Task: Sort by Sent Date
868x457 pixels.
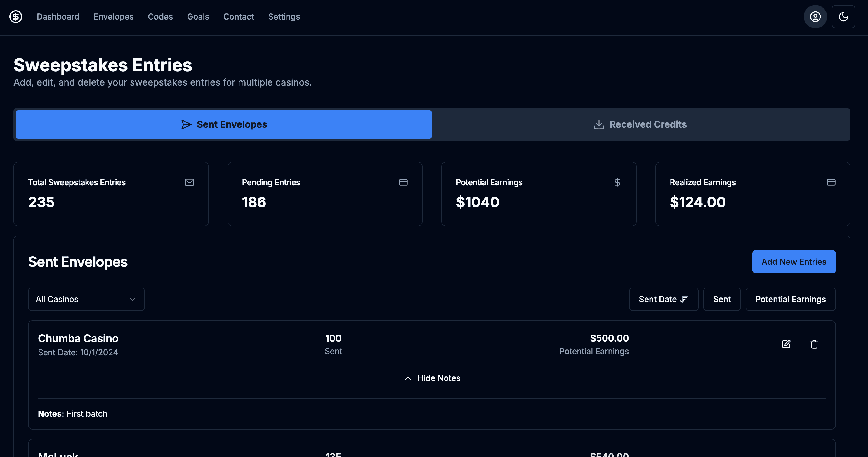Action: click(x=663, y=299)
